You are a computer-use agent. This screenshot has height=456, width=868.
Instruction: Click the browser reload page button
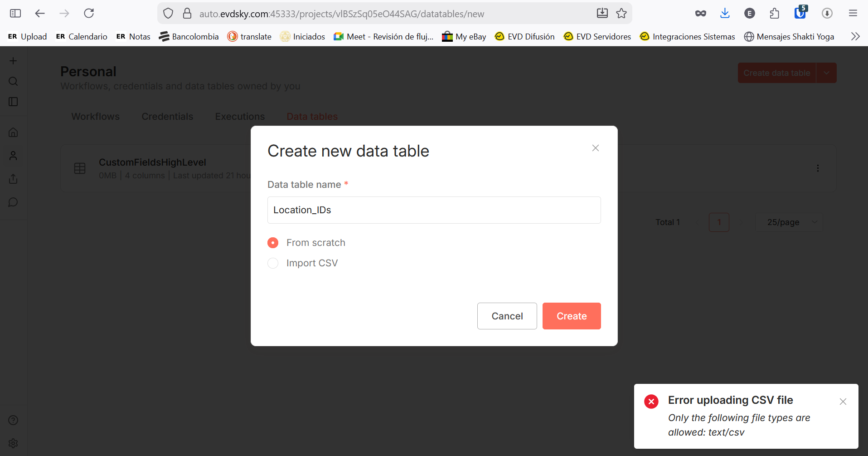point(89,13)
